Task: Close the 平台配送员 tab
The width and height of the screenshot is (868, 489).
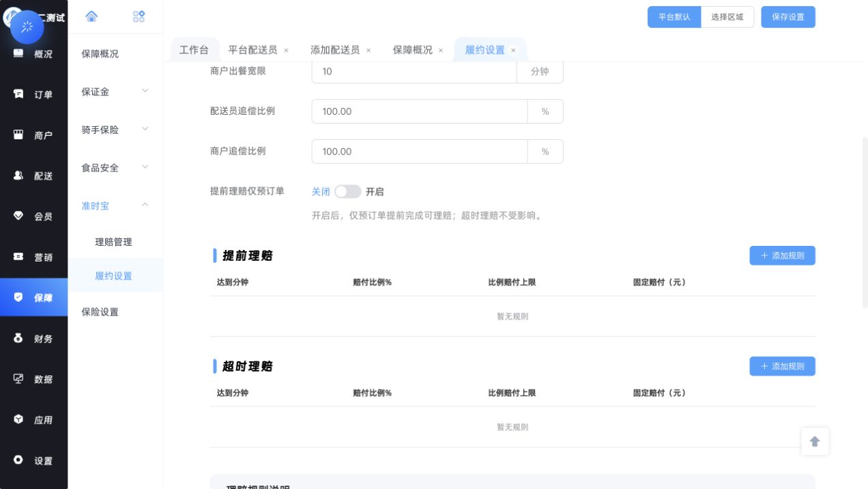Action: (286, 51)
